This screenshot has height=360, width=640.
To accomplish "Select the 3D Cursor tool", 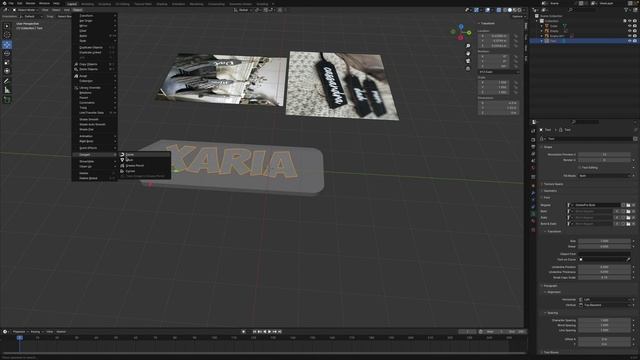I will pyautogui.click(x=7, y=35).
